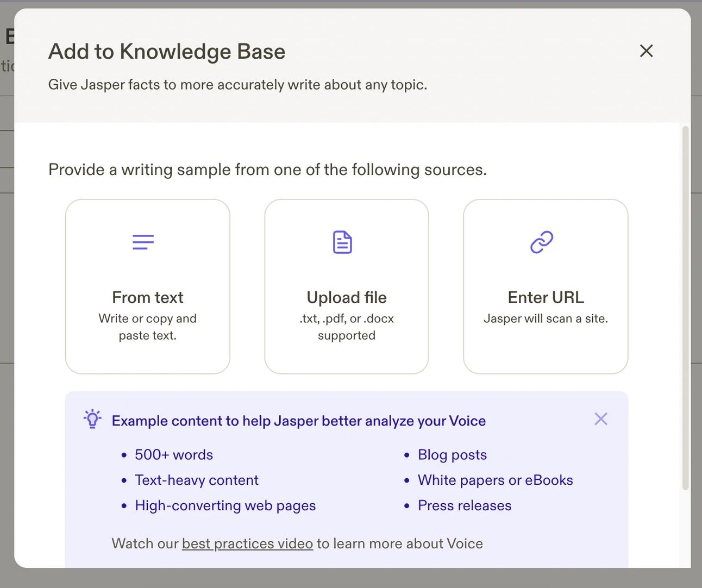Screen dimensions: 702x588
Task: Click 'High-converting web pages' bullet
Action: [x=225, y=506]
